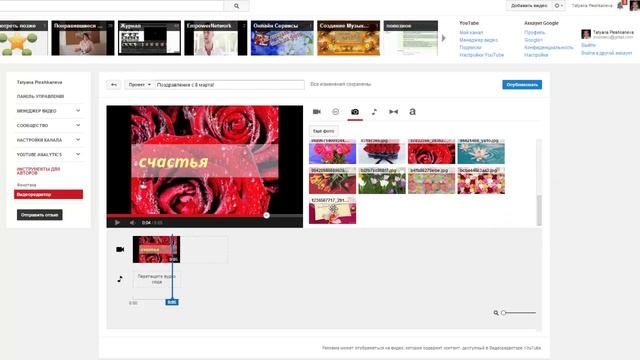Viewport: 640px width, 360px height.
Task: Click the Добавить видео button
Action: click(x=529, y=5)
